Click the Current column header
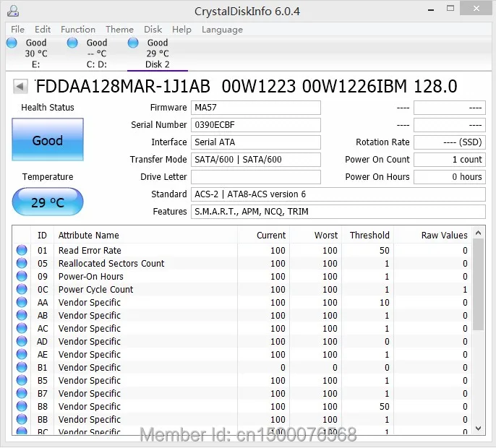The image size is (496, 448). [263, 236]
